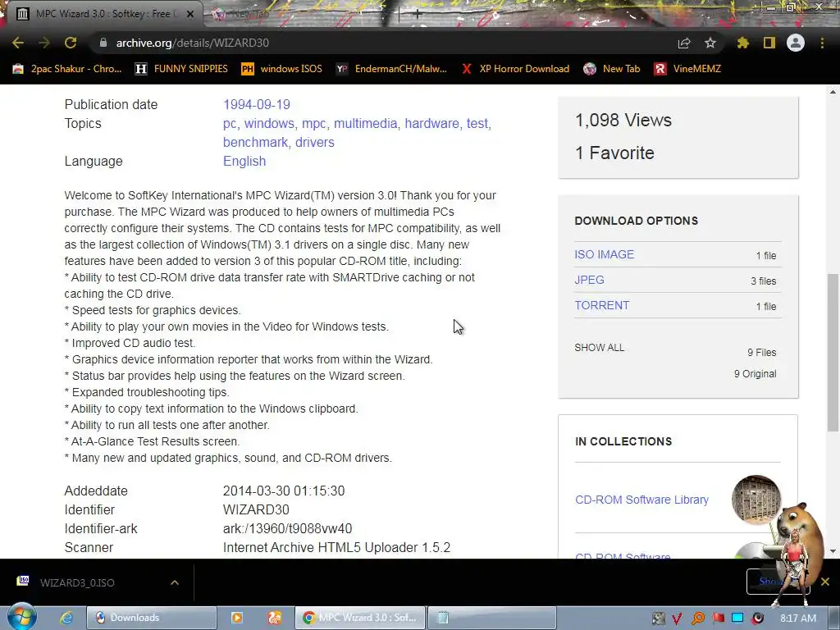840x630 pixels.
Task: Click the scrollbar up arrow
Action: (833, 92)
